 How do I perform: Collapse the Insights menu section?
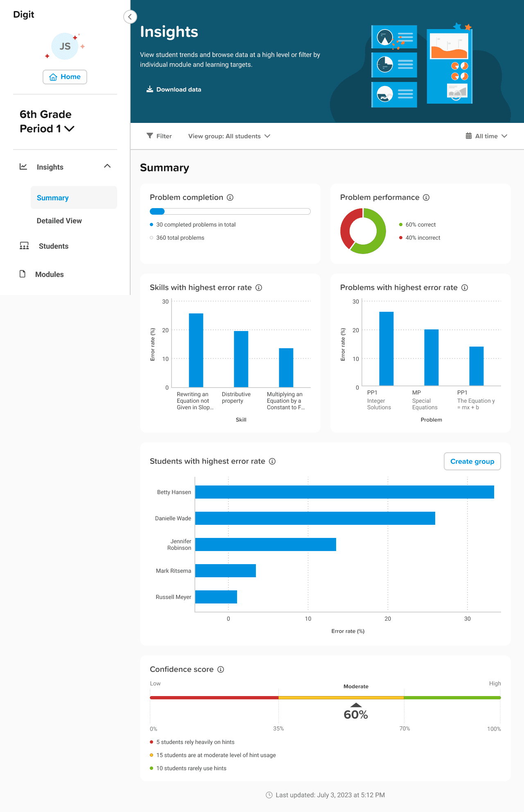click(107, 166)
